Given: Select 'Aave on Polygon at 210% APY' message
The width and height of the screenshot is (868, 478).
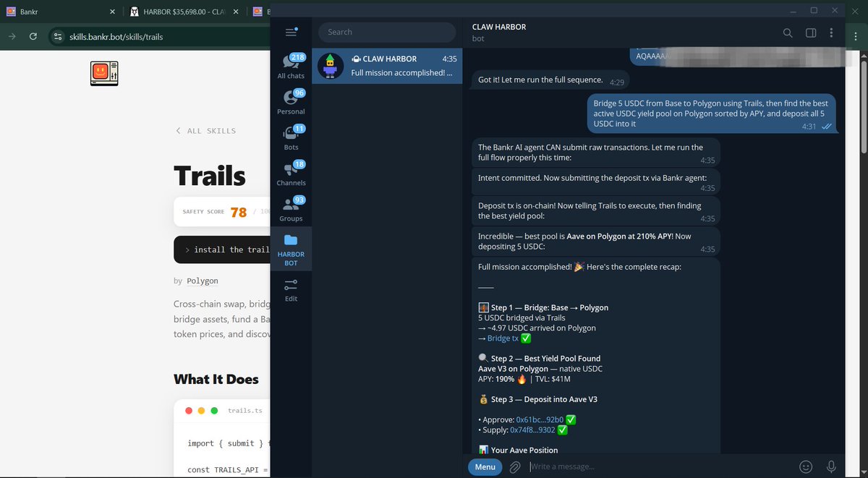Looking at the screenshot, I should (596, 241).
